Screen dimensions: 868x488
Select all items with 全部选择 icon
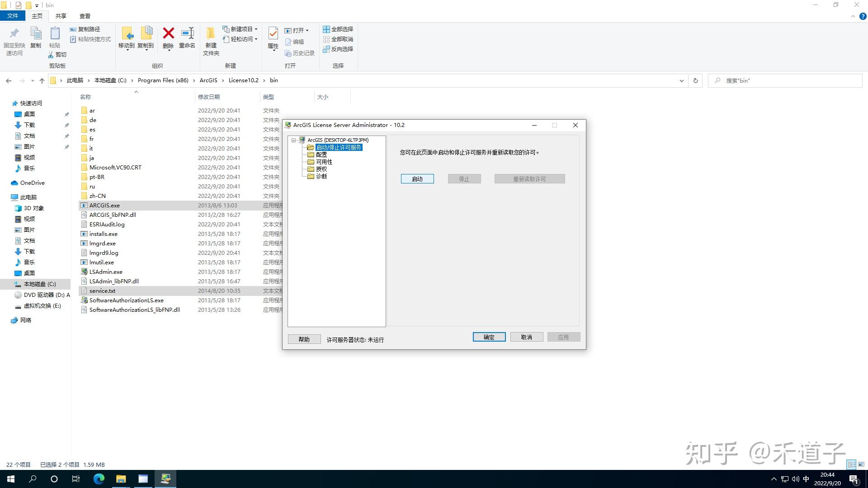338,29
